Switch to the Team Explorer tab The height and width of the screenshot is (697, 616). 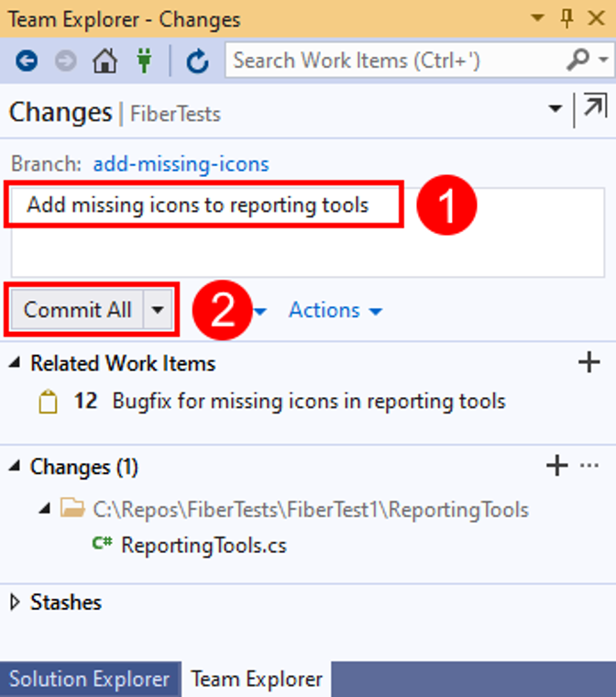pyautogui.click(x=257, y=680)
